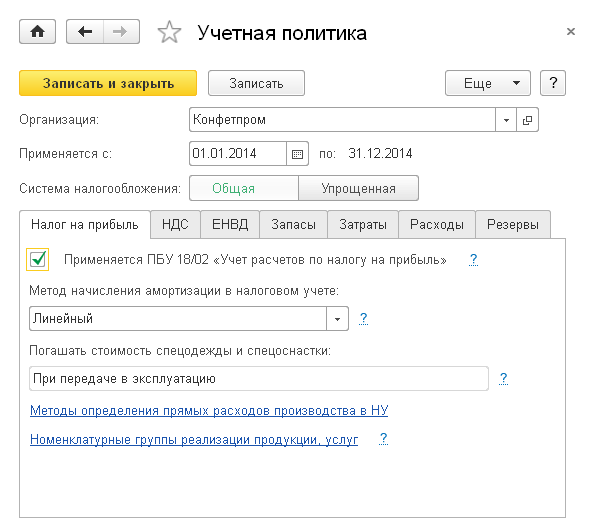593x532 pixels.
Task: Open the Еще actions menu
Action: point(488,83)
